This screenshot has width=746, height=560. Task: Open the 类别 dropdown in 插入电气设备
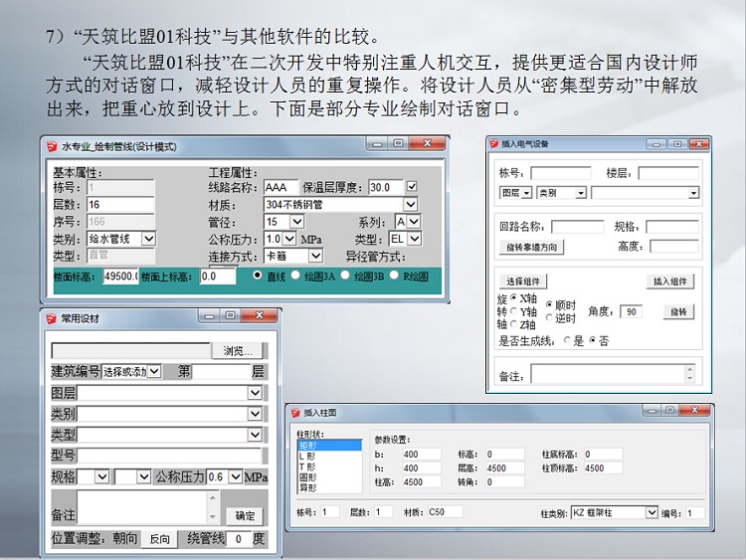581,193
